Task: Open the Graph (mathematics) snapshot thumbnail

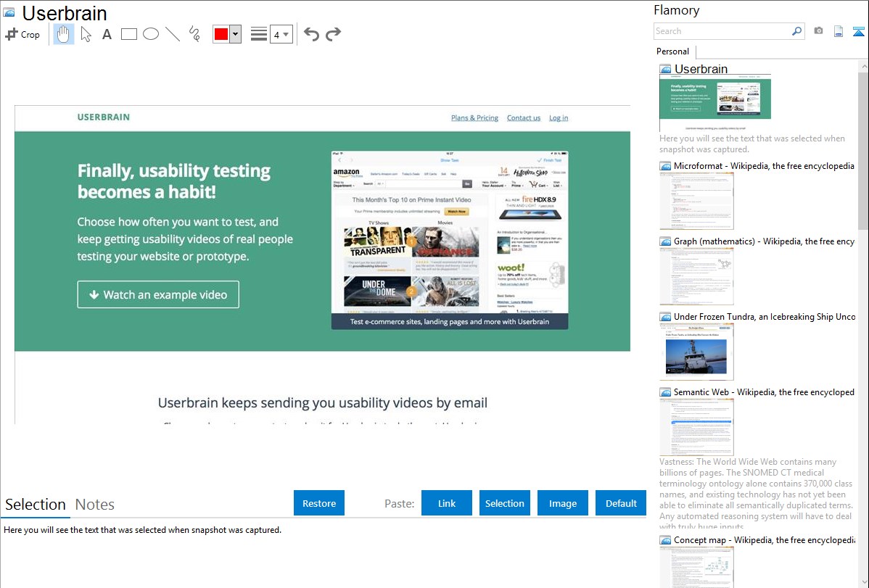Action: point(696,276)
